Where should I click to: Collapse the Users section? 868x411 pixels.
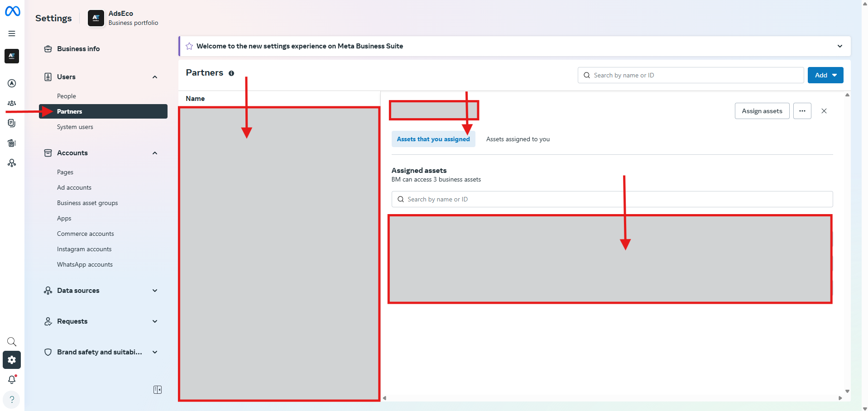(155, 77)
